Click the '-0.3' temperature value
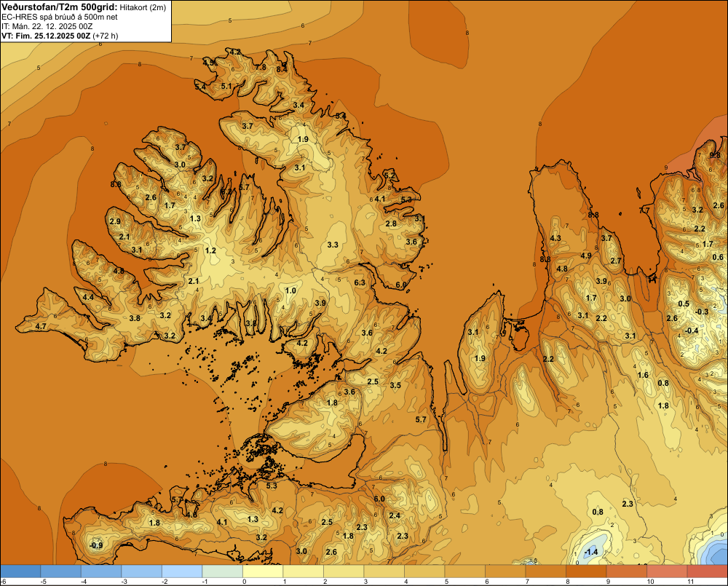728x586 pixels. [x=702, y=312]
